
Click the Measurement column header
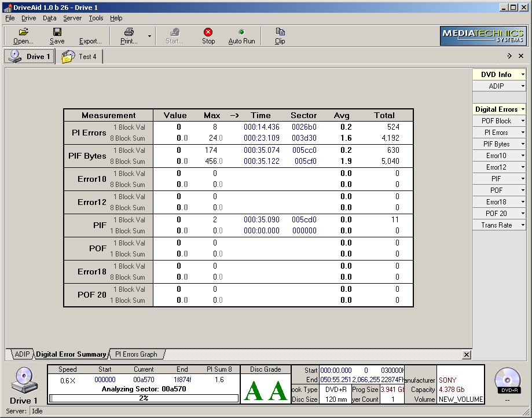click(108, 115)
